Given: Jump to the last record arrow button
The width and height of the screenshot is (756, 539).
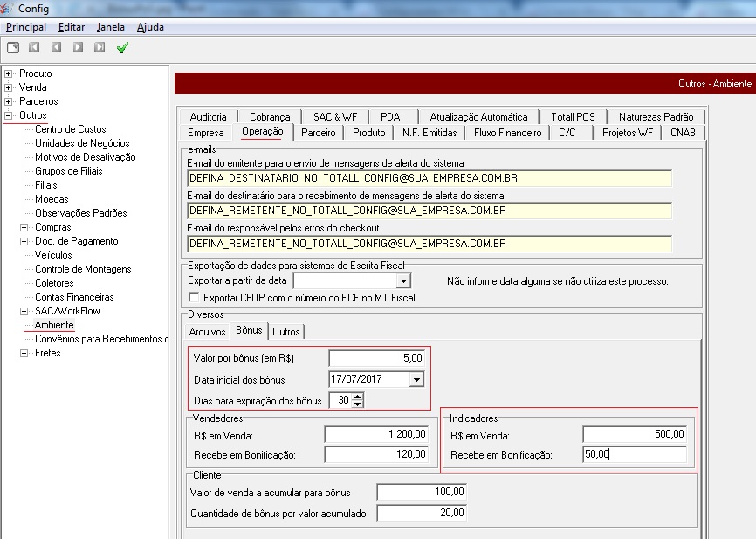Looking at the screenshot, I should point(100,47).
